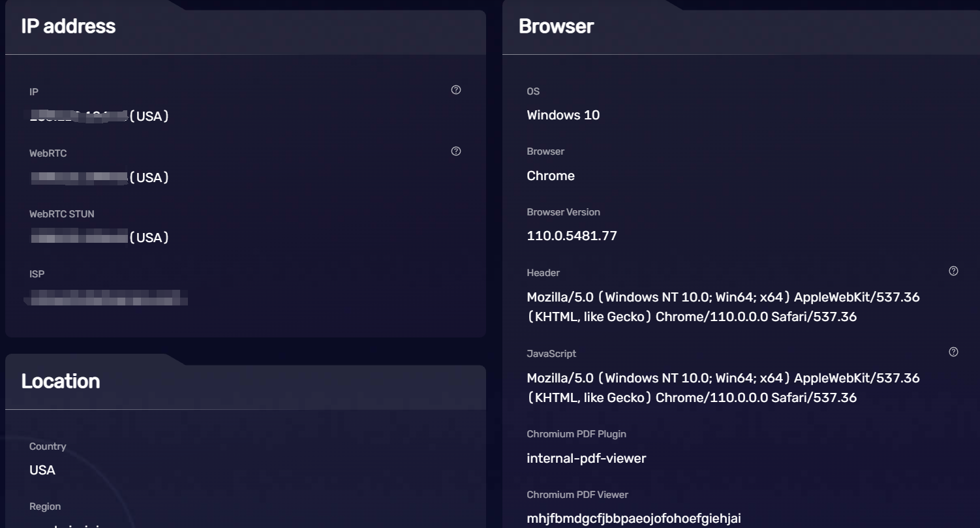
Task: Click the question mark beside JavaScript
Action: pyautogui.click(x=953, y=351)
